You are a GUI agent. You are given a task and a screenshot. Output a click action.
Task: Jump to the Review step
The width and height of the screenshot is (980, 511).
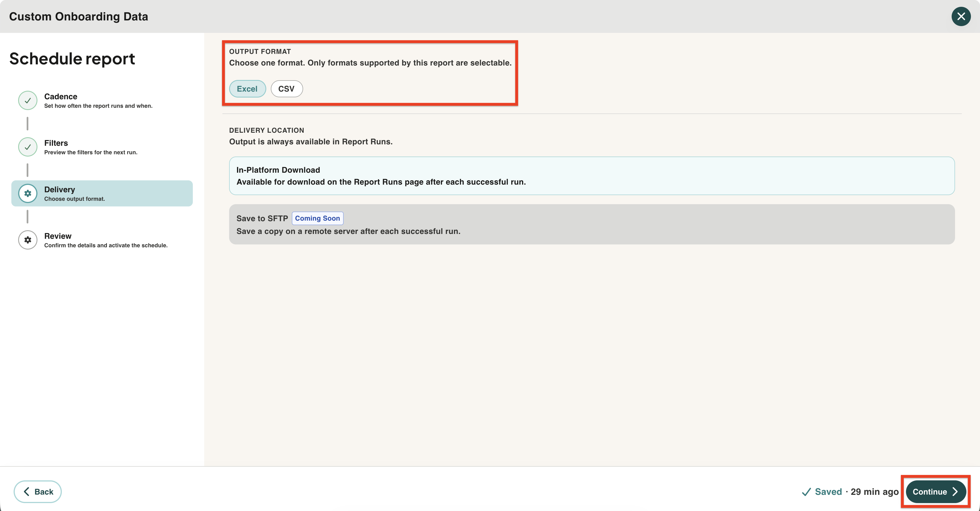coord(102,240)
